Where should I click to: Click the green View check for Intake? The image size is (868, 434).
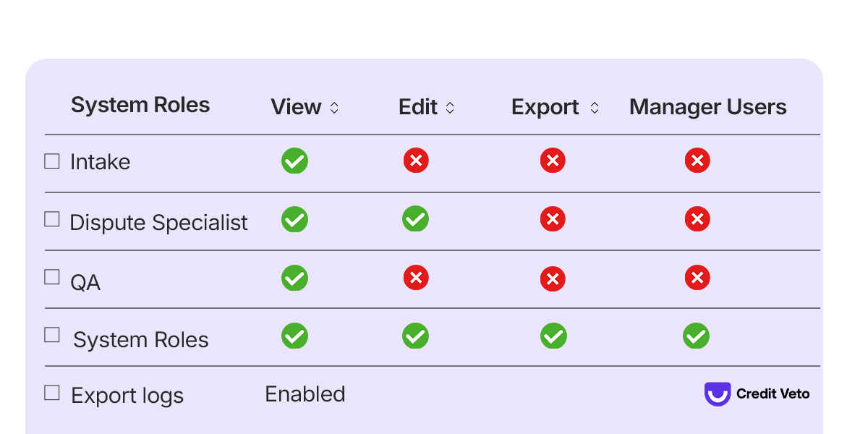coord(294,161)
